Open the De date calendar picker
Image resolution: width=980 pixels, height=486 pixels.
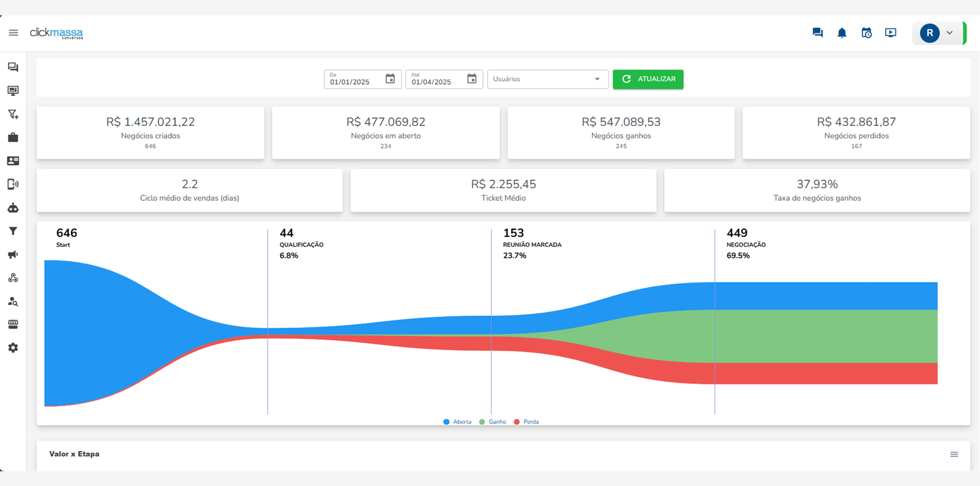click(x=390, y=79)
